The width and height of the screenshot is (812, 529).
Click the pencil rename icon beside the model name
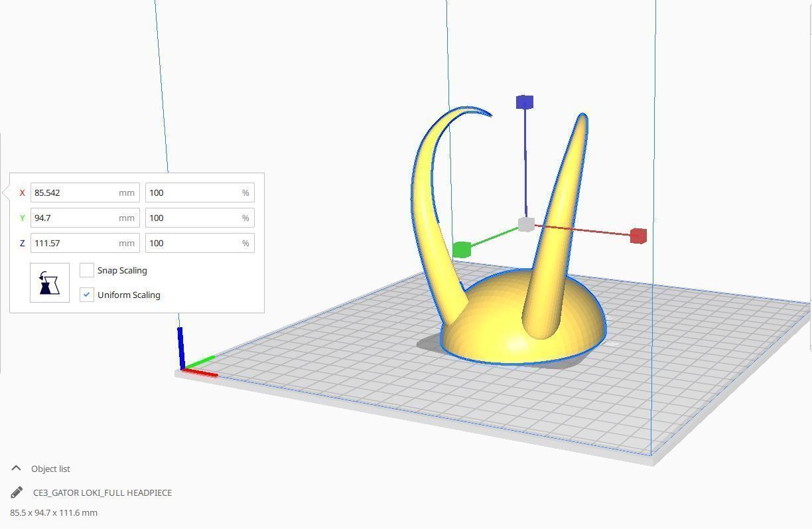click(17, 492)
